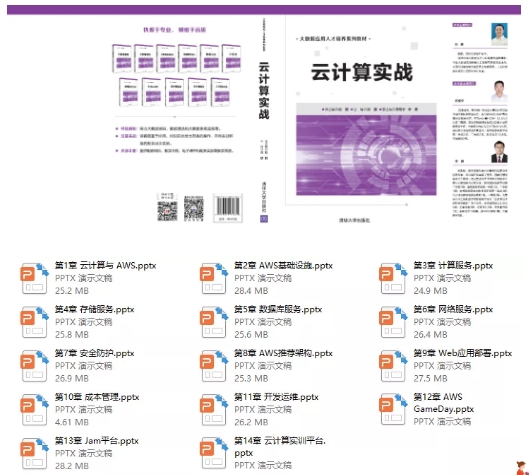Click the top author portrait photo
529x475 pixels.
(499, 34)
